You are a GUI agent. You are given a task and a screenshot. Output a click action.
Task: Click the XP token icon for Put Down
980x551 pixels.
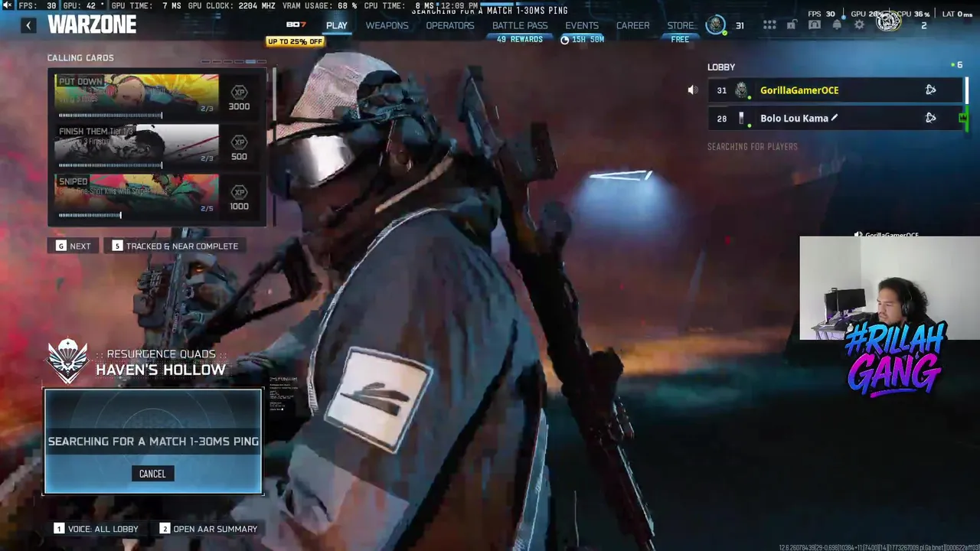(x=239, y=92)
